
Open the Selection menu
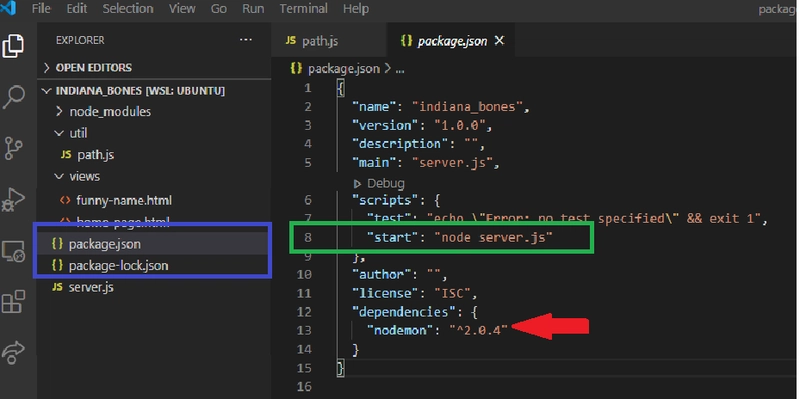click(128, 9)
